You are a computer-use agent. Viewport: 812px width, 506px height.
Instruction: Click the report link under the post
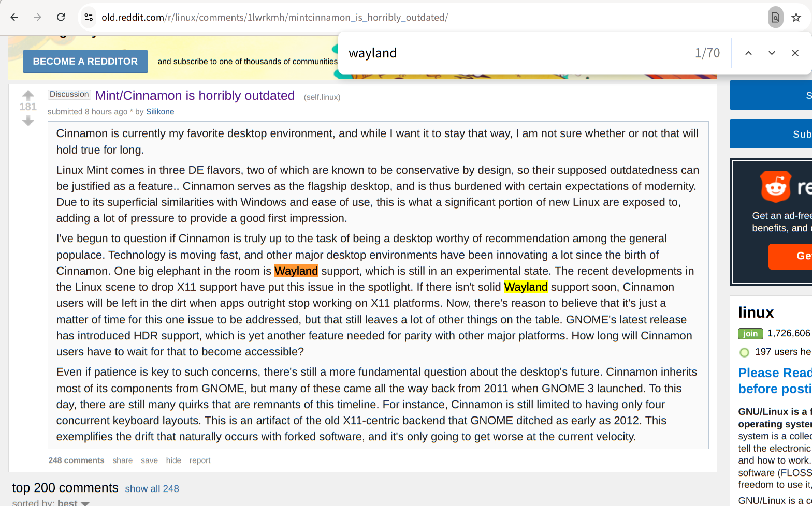200,460
